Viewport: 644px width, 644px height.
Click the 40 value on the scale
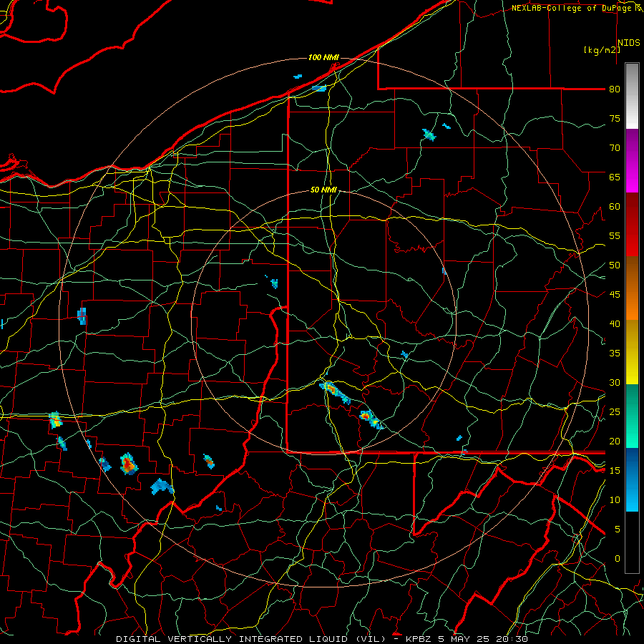coord(615,323)
